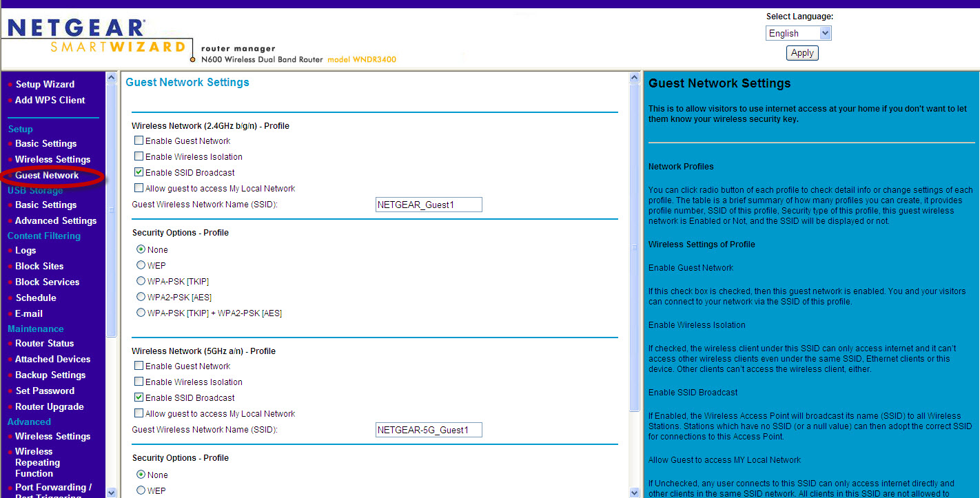Image resolution: width=980 pixels, height=498 pixels.
Task: Open Basic Settings under USB Storage
Action: click(45, 205)
